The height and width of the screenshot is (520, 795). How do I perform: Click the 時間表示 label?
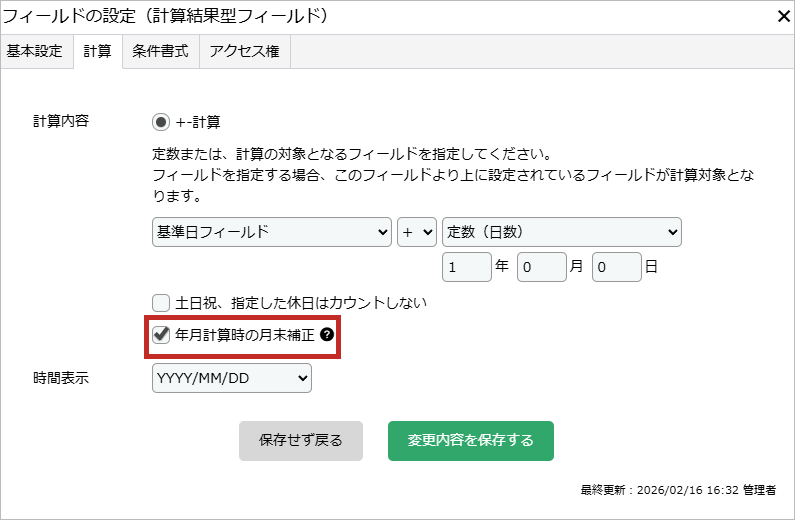pos(60,378)
